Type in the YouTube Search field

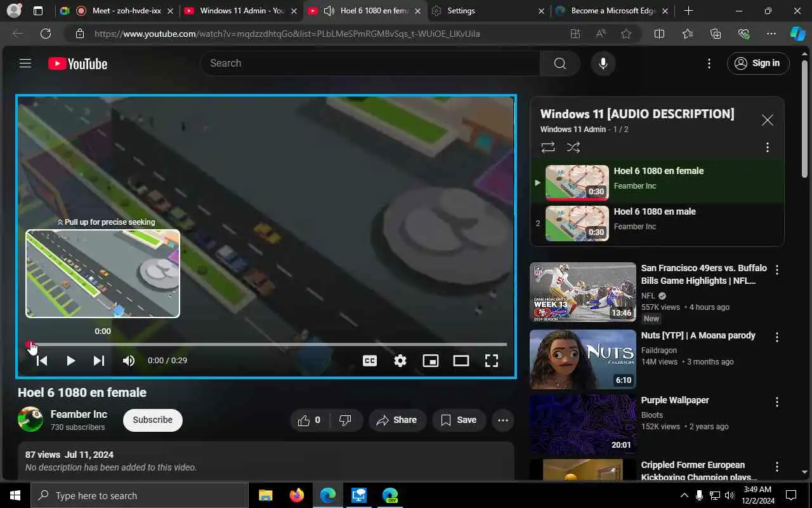click(370, 63)
